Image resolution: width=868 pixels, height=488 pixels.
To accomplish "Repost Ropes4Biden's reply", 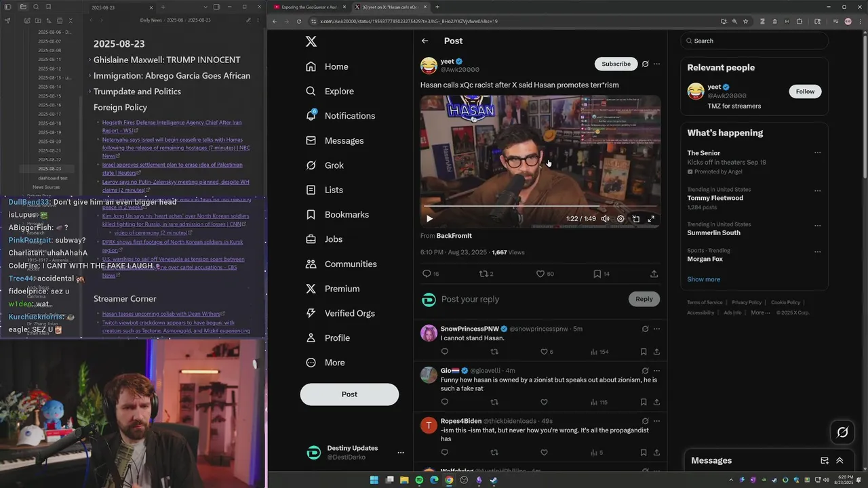I will click(494, 452).
